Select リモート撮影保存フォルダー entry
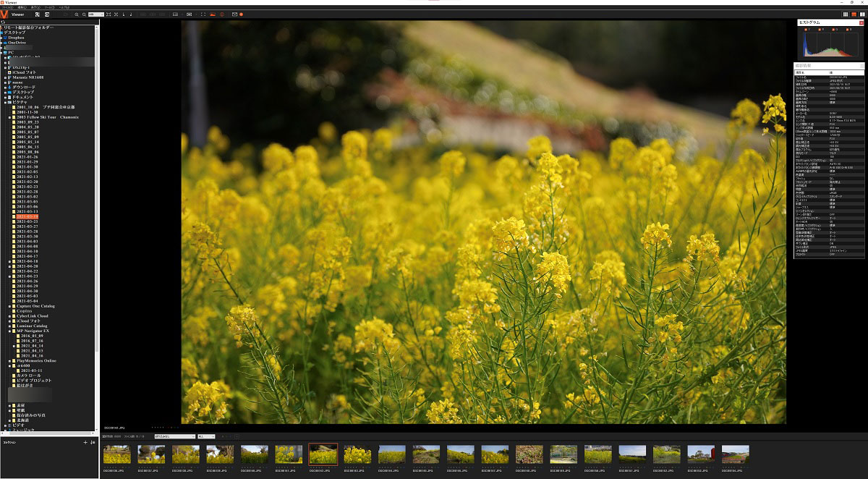This screenshot has height=479, width=868. (x=27, y=27)
